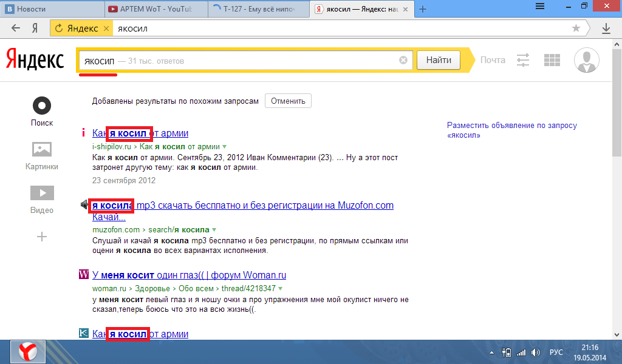Switch to the APTEM WoT YouTube tab
This screenshot has height=364, width=622.
tap(156, 8)
